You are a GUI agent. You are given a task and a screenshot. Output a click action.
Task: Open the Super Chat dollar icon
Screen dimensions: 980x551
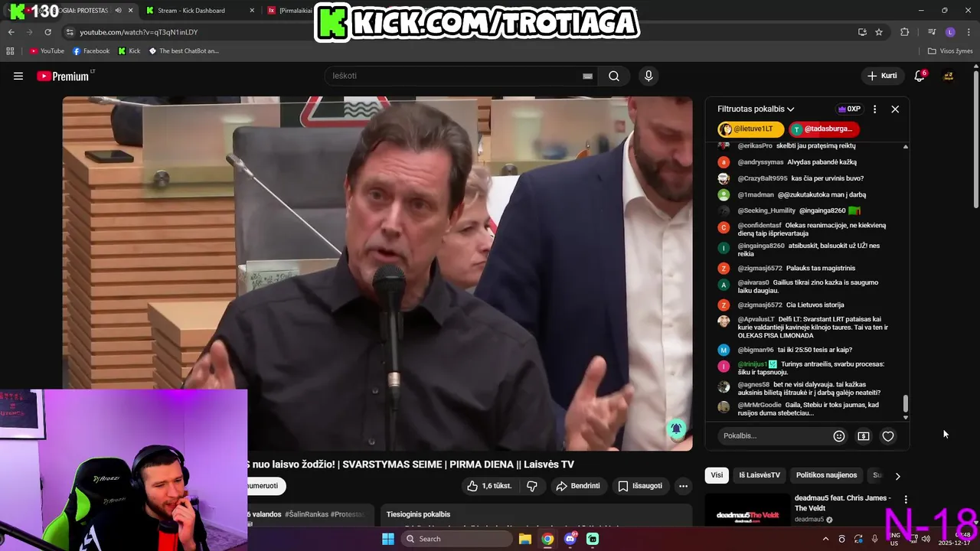click(864, 436)
